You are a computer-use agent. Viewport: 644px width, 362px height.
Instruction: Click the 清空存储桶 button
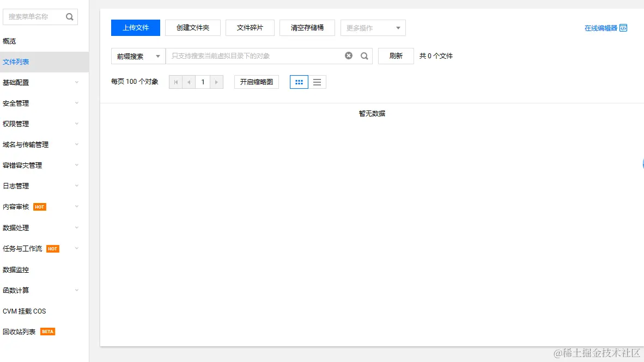click(x=307, y=27)
